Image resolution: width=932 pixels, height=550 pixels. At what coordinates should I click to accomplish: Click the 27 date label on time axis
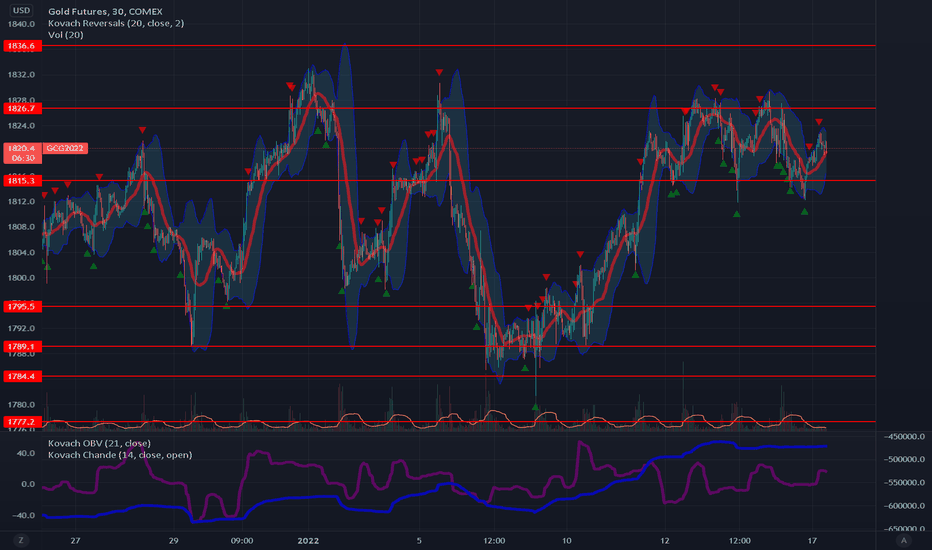click(x=75, y=540)
